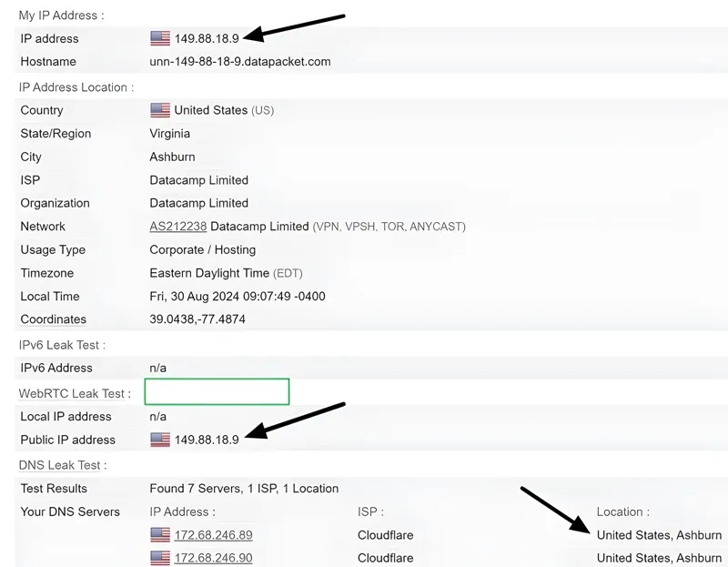Click 'Found 7 Servers, 1 ISP, 1 Location'
Screen dimensions: 728x567
244,489
